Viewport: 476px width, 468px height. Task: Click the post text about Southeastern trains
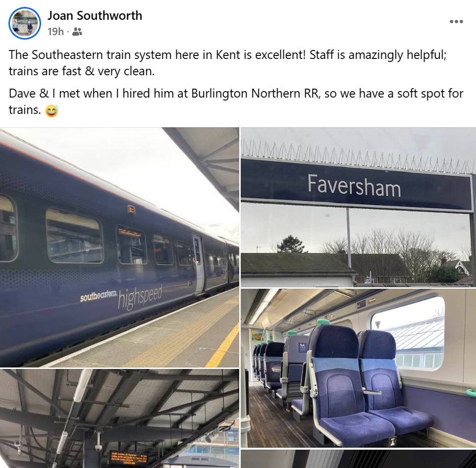[x=228, y=63]
